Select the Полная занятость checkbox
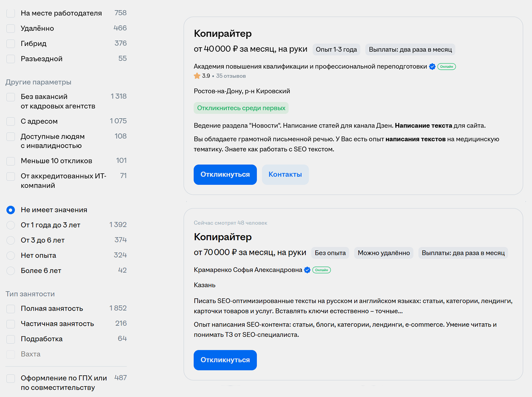 click(11, 309)
